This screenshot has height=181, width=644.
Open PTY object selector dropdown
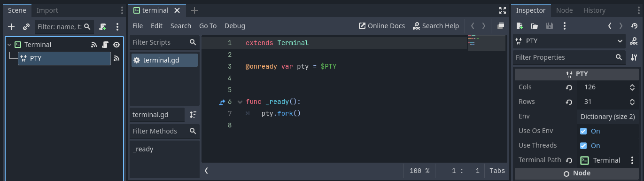click(569, 41)
